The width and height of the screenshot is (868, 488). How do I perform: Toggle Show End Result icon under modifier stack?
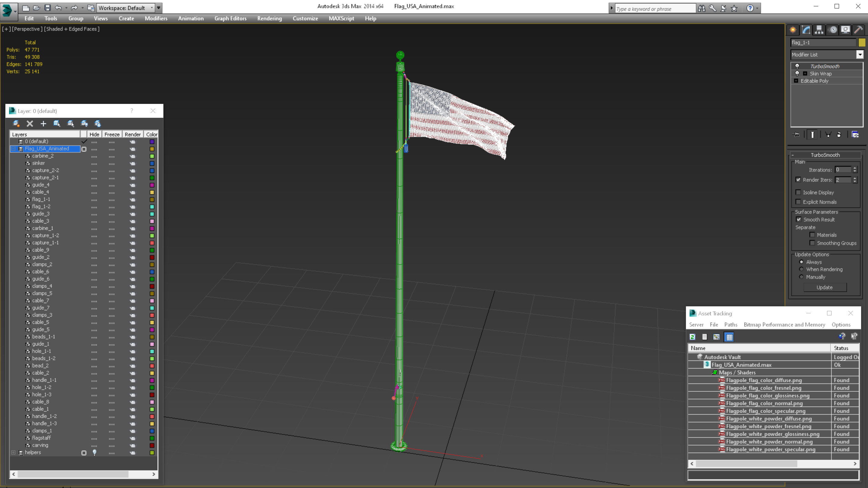(813, 135)
